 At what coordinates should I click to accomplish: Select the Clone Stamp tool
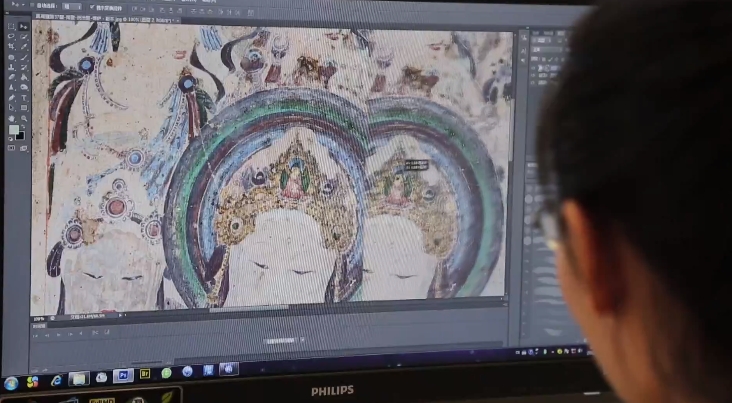pos(11,67)
